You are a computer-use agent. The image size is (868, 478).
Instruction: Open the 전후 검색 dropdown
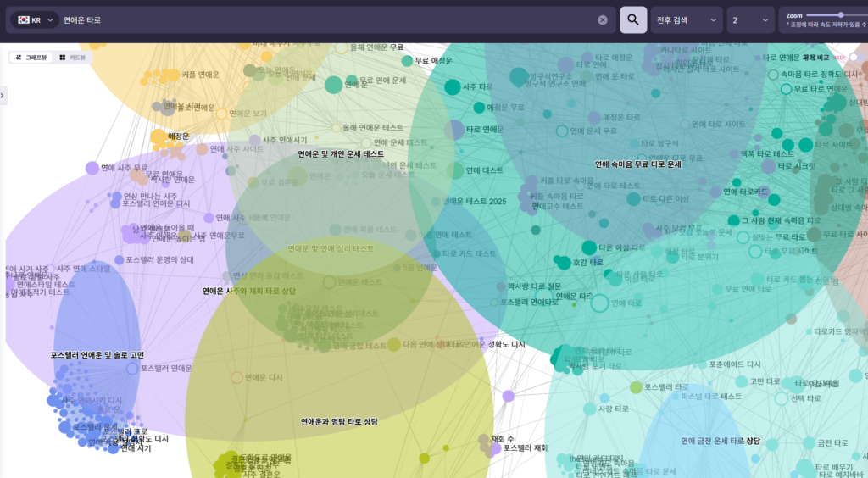(x=687, y=19)
